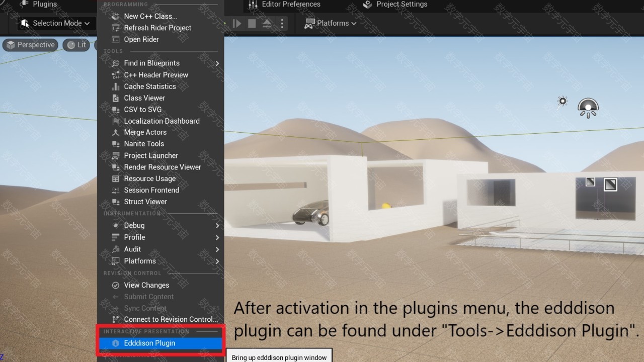Viewport: 644px width, 362px height.
Task: Click the frame advance play control
Action: point(237,23)
